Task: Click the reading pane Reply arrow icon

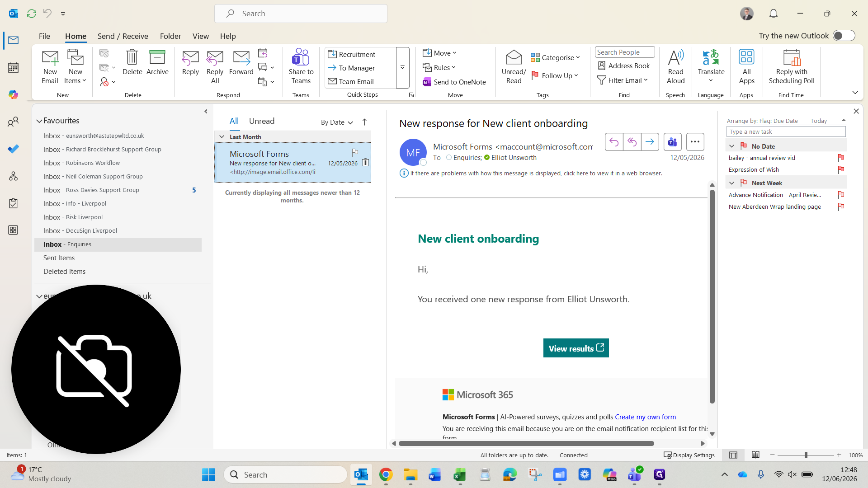Action: tap(614, 142)
